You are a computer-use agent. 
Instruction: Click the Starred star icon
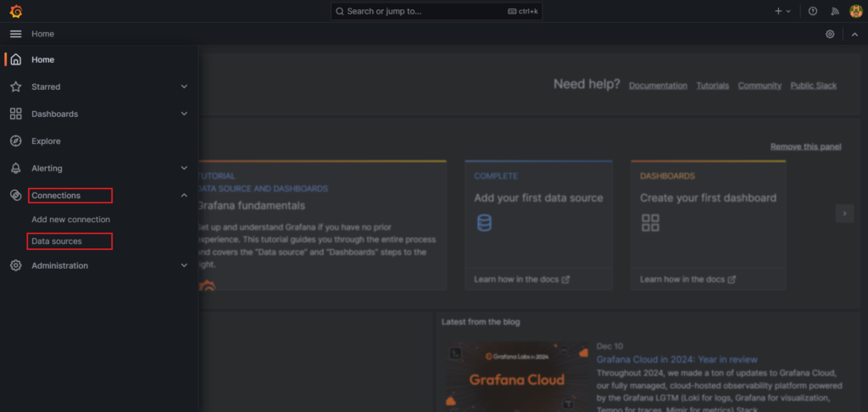tap(16, 86)
